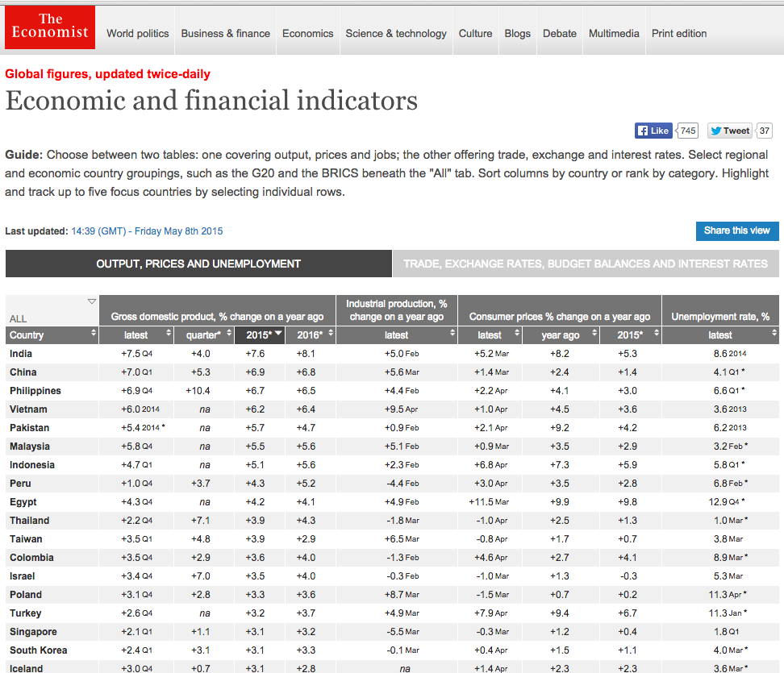
Task: Click the last updated timestamp link
Action: coord(147,231)
